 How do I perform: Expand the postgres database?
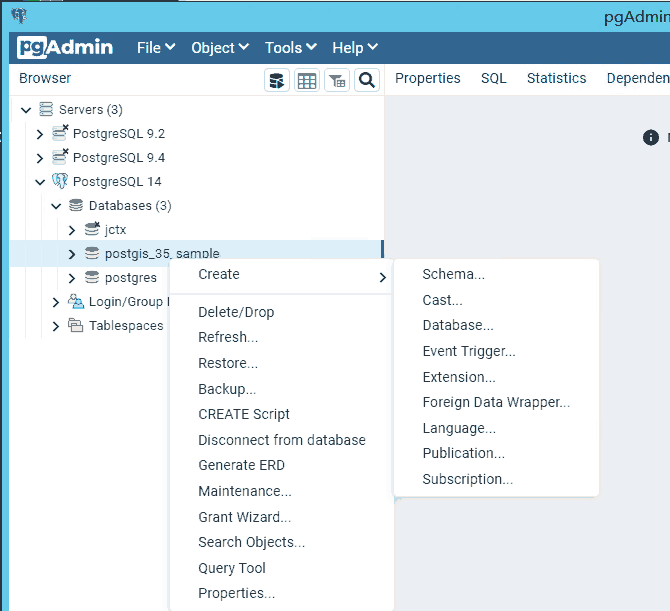click(72, 279)
